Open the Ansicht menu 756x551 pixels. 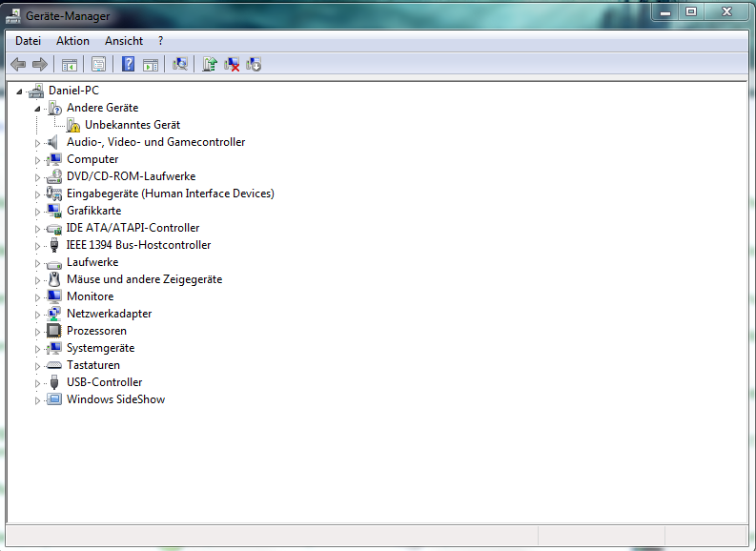[x=124, y=41]
